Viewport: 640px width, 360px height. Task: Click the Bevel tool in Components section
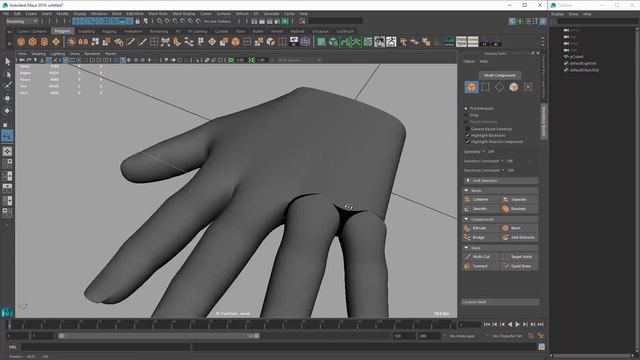519,228
